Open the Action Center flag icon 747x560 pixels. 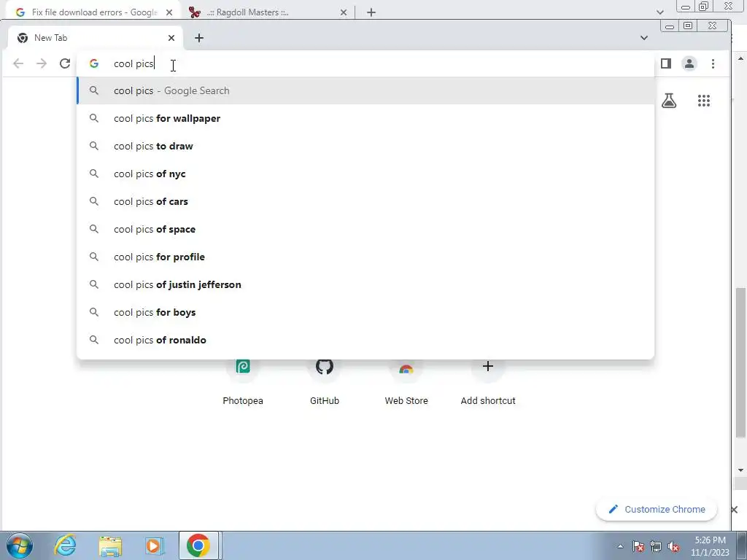tap(638, 546)
